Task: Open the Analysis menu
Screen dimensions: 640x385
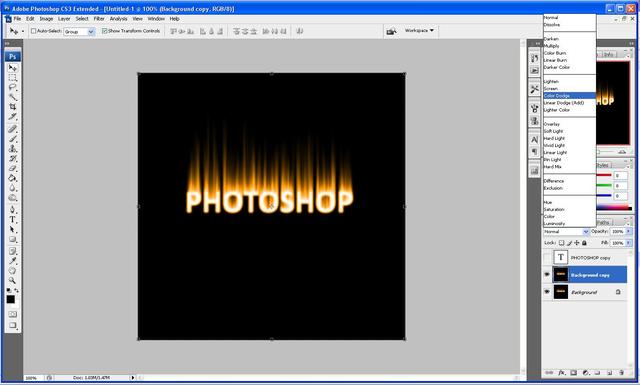Action: click(x=118, y=19)
